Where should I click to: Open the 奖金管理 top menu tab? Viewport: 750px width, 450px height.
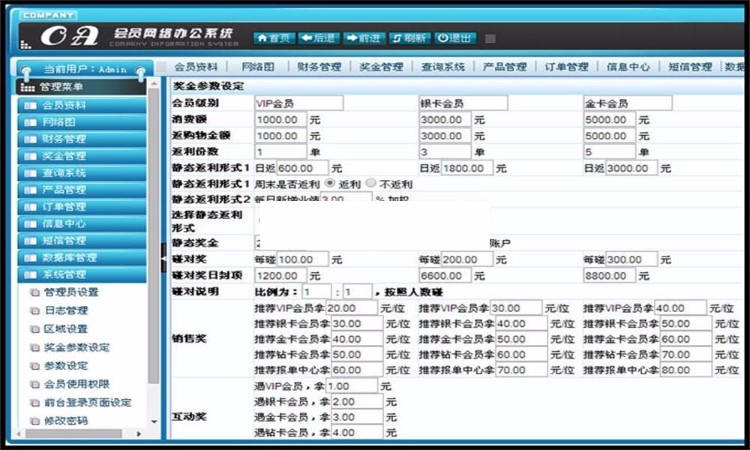[x=381, y=66]
